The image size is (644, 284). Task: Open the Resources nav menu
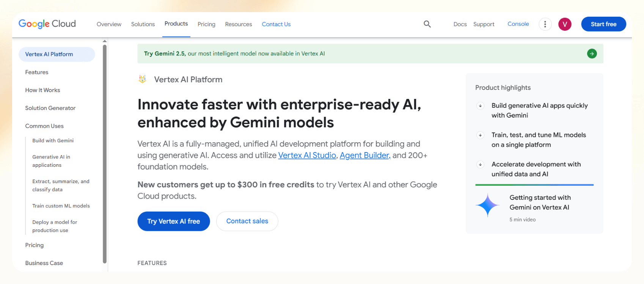pos(239,24)
